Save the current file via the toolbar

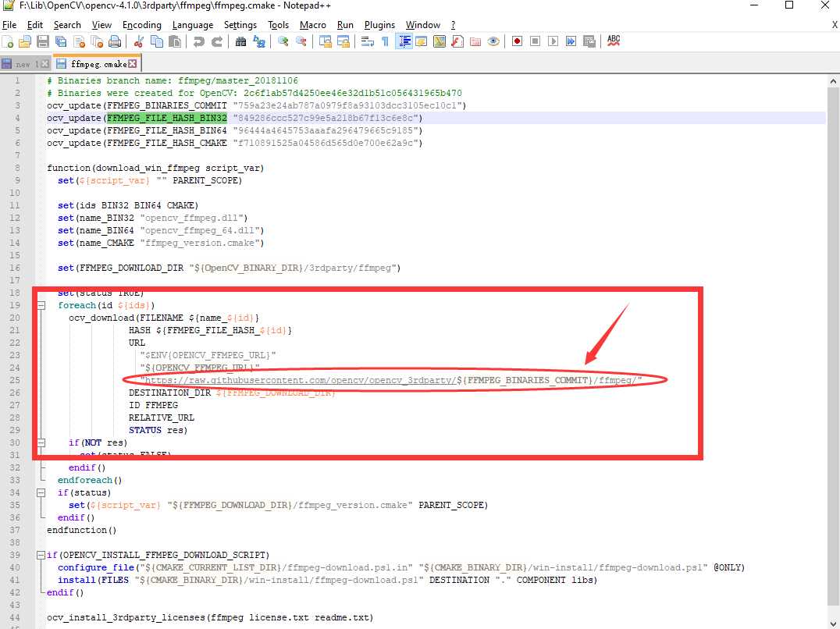43,42
